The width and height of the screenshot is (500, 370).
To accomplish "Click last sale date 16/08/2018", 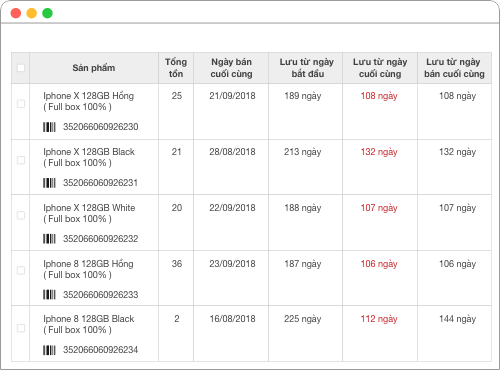I will point(232,319).
